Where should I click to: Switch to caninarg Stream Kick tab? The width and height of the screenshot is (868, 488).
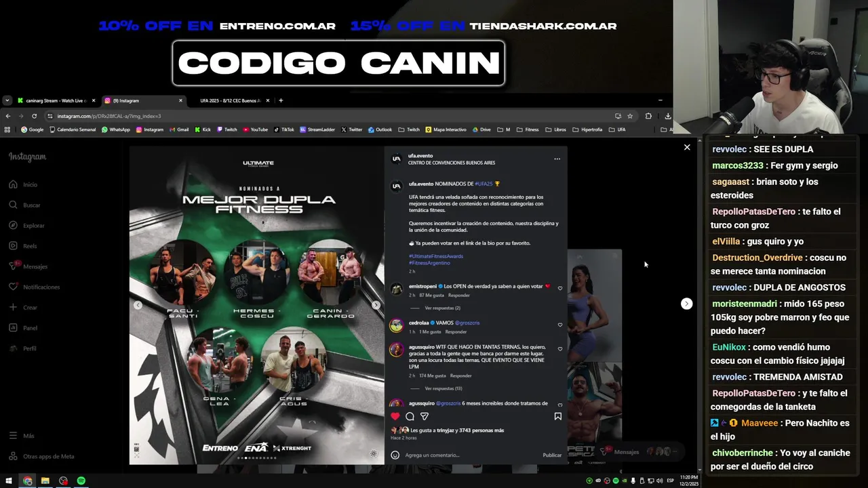(57, 100)
